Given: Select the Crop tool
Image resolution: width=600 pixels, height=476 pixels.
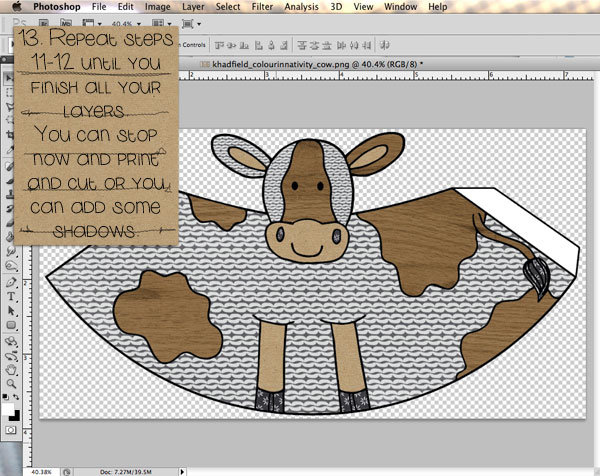Looking at the screenshot, I should coord(9,134).
